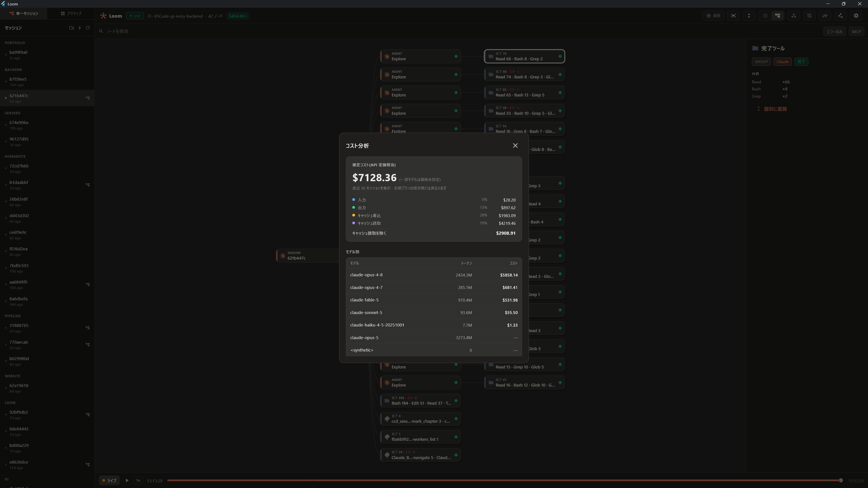The width and height of the screenshot is (868, 488).
Task: Select session 674e906a
Action: [x=47, y=125]
